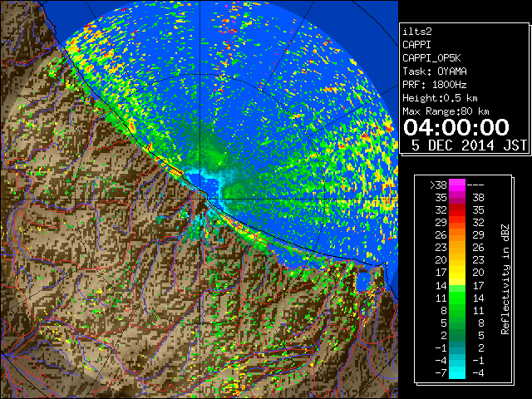Click the 'Max Range:80 km' text
Image resolution: width=532 pixels, height=399 pixels.
tap(446, 111)
